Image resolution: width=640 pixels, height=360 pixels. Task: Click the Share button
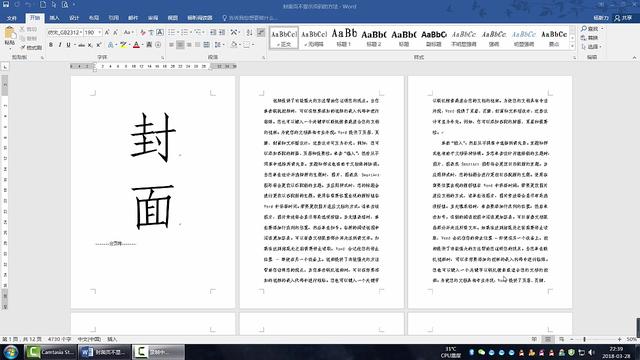[x=624, y=18]
